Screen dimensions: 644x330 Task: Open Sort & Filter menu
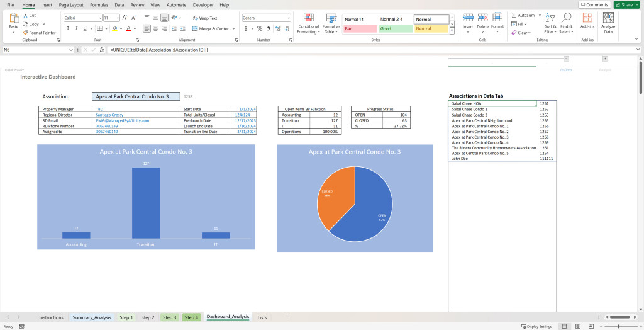tap(550, 24)
